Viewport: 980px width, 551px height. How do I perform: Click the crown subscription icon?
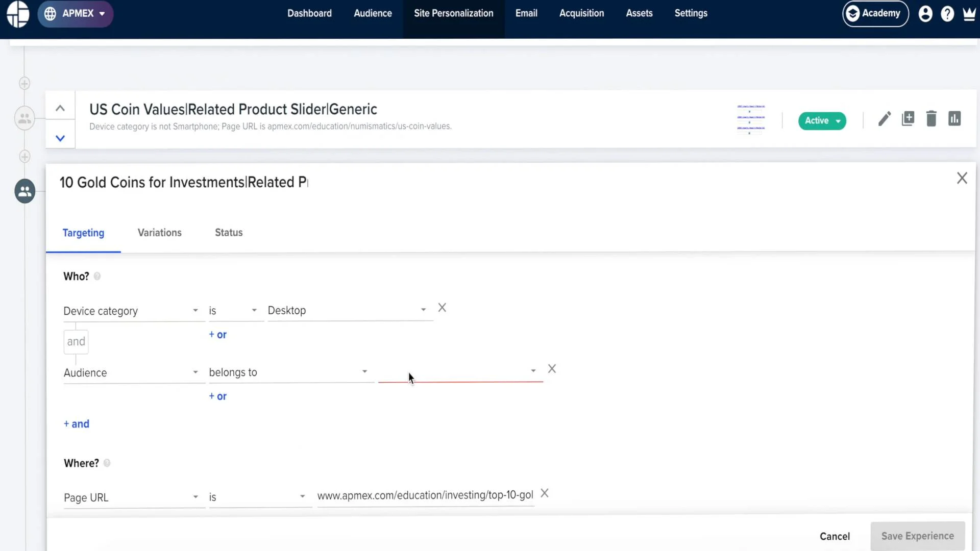pyautogui.click(x=969, y=14)
